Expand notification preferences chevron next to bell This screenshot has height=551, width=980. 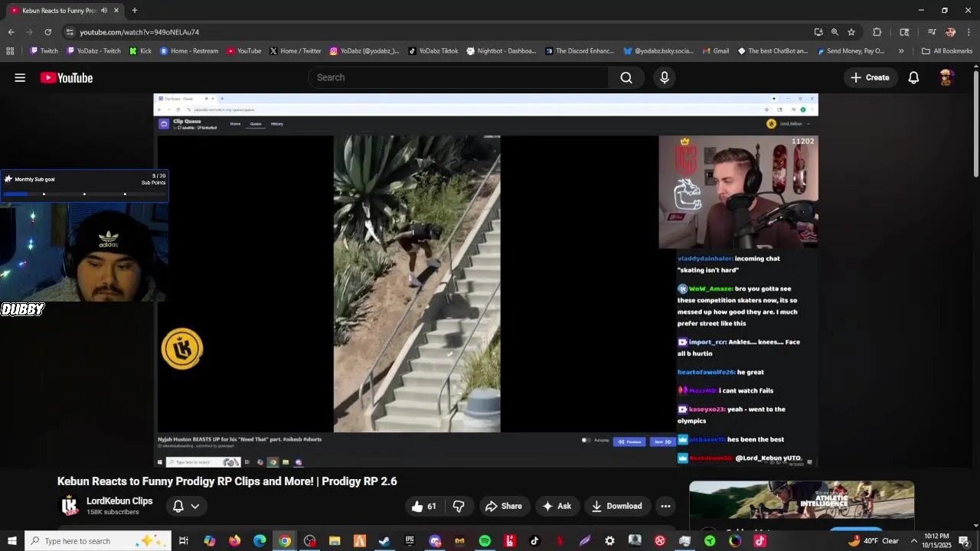tap(195, 506)
